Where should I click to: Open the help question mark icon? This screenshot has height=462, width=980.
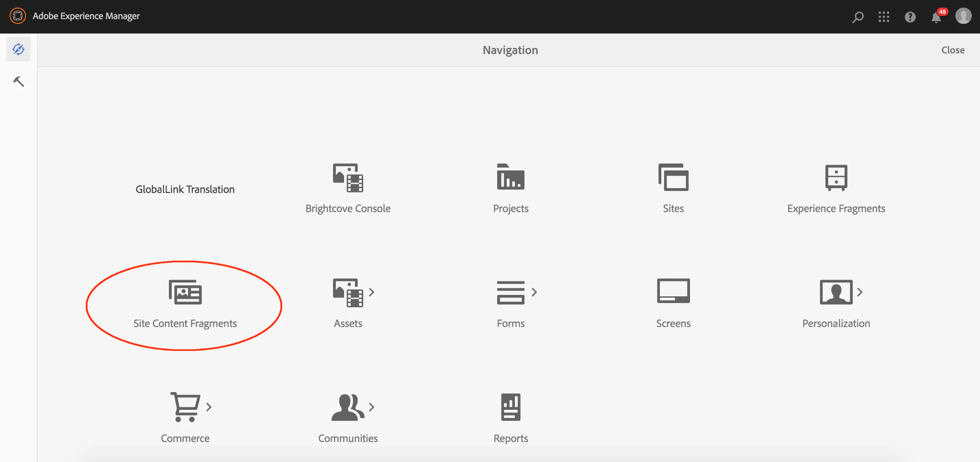pyautogui.click(x=910, y=17)
